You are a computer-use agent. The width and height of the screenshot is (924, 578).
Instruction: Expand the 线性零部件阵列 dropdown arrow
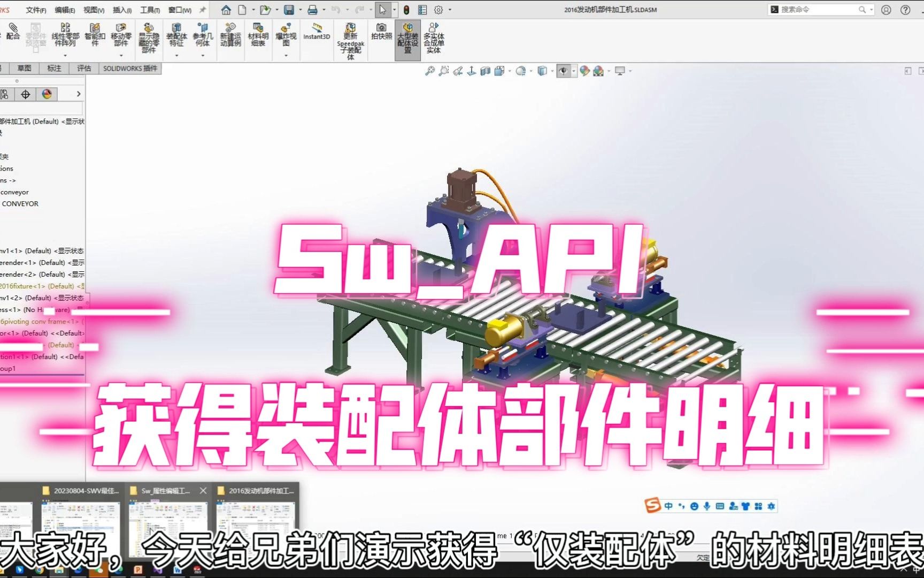pos(65,56)
